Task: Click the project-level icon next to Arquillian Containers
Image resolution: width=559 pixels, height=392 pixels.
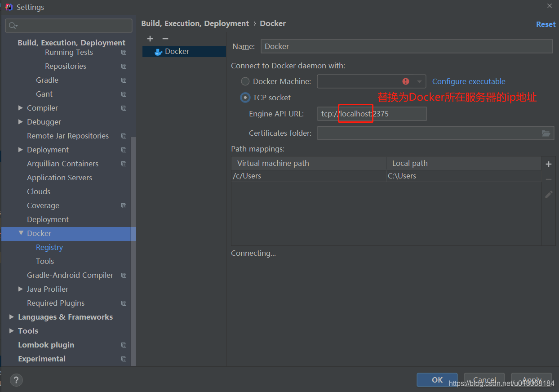Action: coord(124,164)
